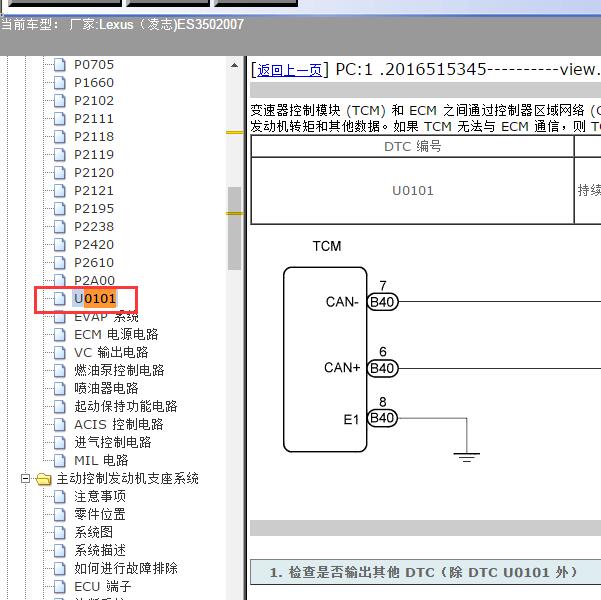Click the page icon beside P2A00
The height and width of the screenshot is (600, 601).
click(x=59, y=280)
